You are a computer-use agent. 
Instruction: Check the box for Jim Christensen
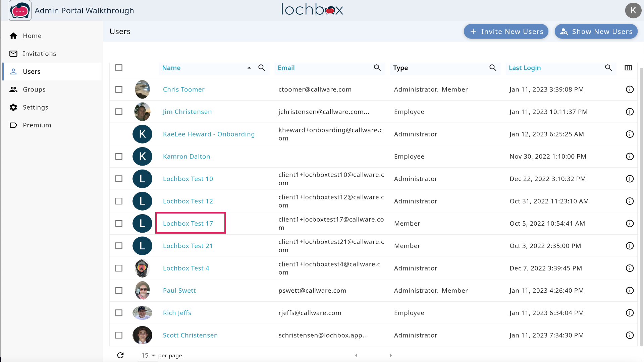click(x=119, y=112)
